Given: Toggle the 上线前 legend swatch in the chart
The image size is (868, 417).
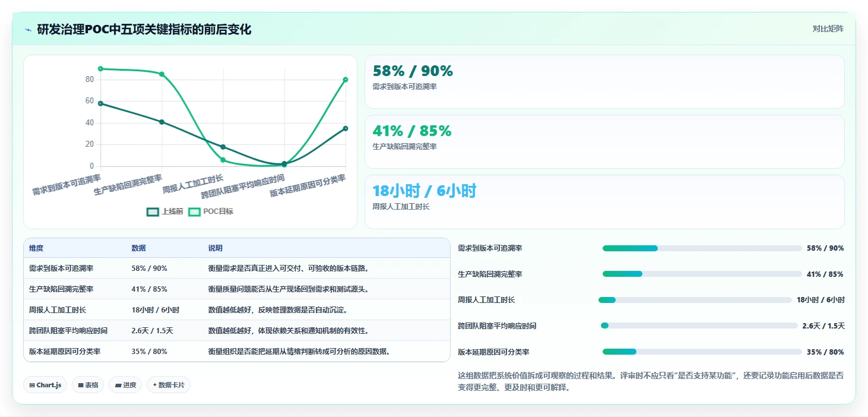Looking at the screenshot, I should (153, 211).
